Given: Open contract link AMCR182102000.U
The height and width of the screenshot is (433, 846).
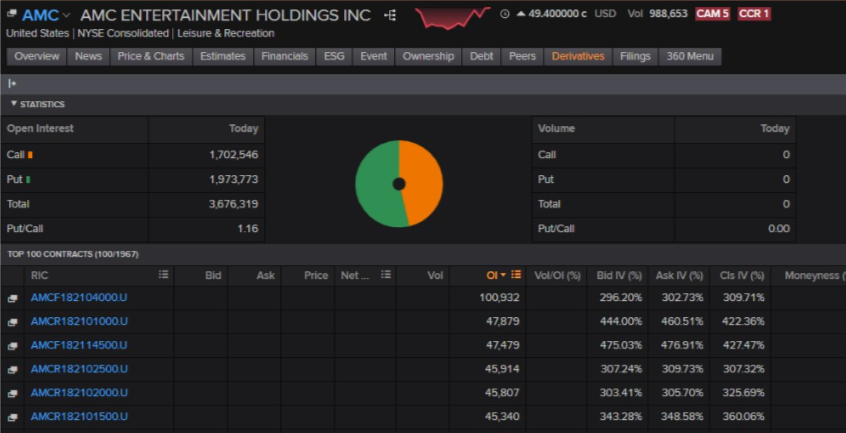Looking at the screenshot, I should 79,393.
